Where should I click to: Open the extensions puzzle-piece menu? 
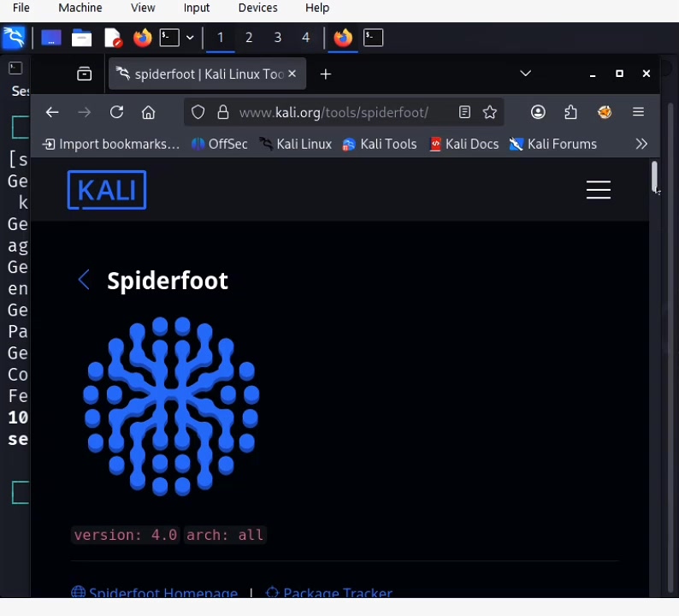click(570, 113)
